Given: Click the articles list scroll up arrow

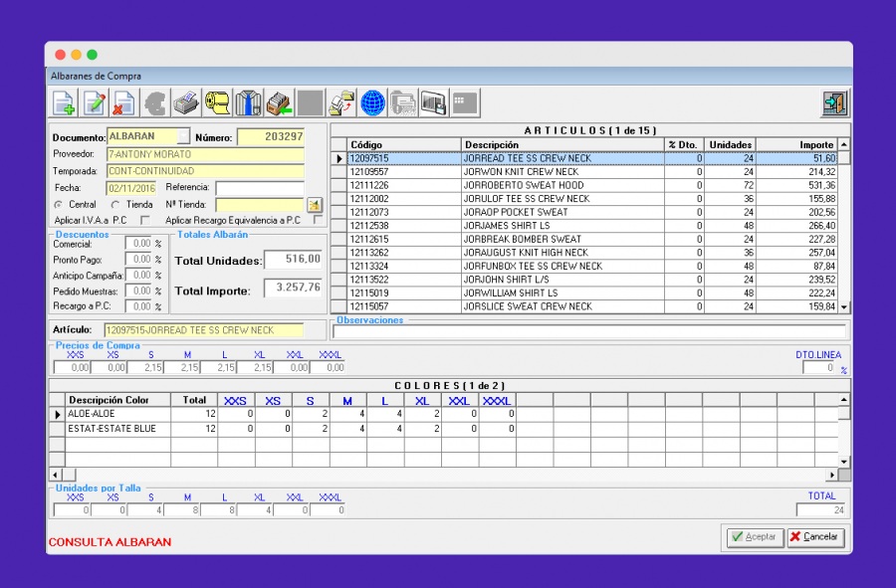Looking at the screenshot, I should pyautogui.click(x=844, y=144).
